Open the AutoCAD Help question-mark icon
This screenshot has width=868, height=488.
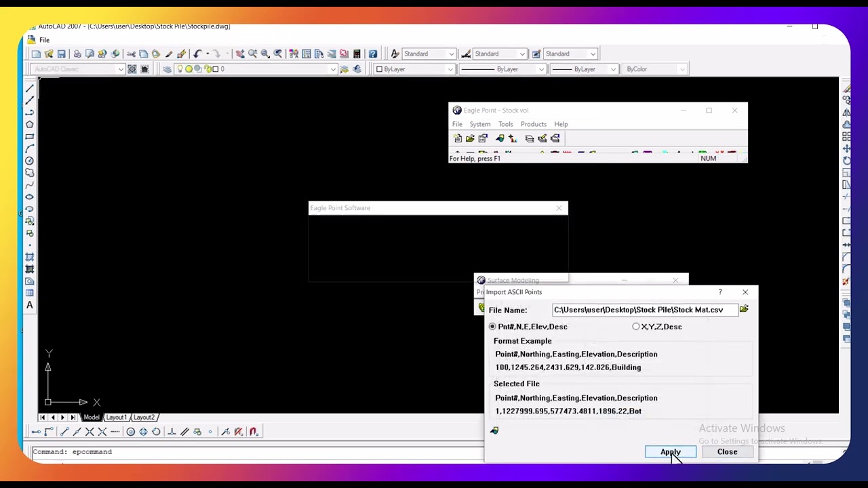(373, 54)
